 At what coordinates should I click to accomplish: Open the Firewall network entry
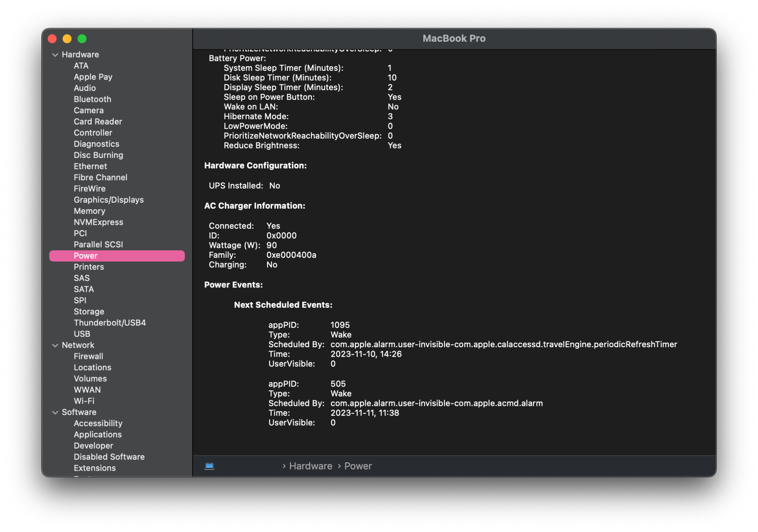[88, 356]
